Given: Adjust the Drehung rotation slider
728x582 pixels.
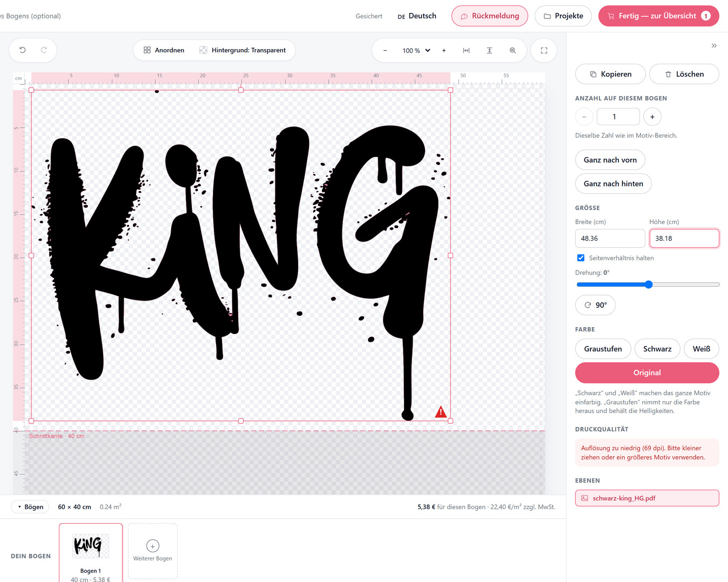Looking at the screenshot, I should tap(648, 285).
